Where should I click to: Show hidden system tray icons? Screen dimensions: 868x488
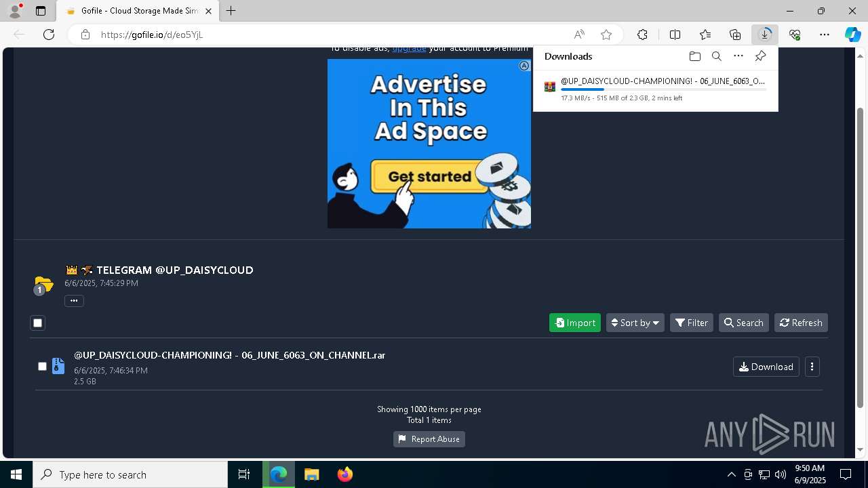[731, 474]
